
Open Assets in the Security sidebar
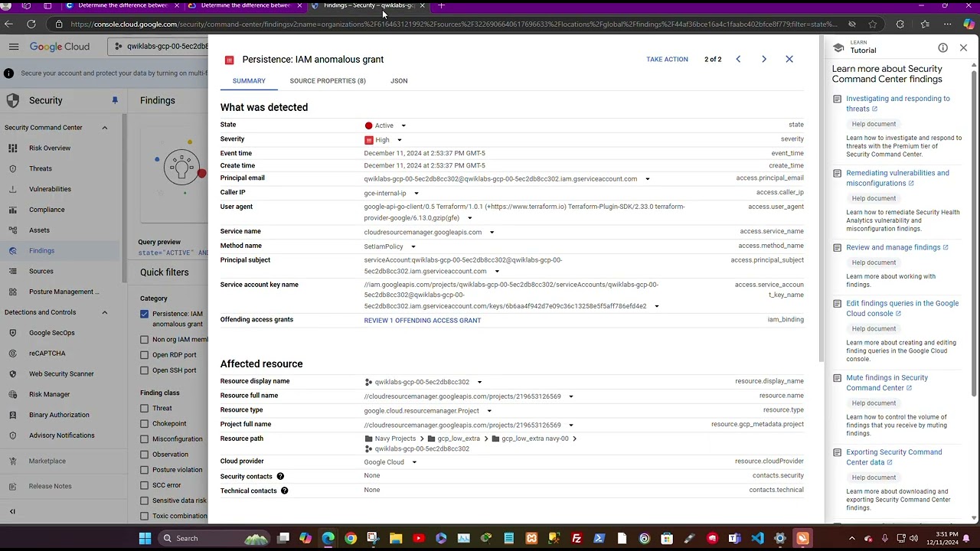[x=39, y=230]
